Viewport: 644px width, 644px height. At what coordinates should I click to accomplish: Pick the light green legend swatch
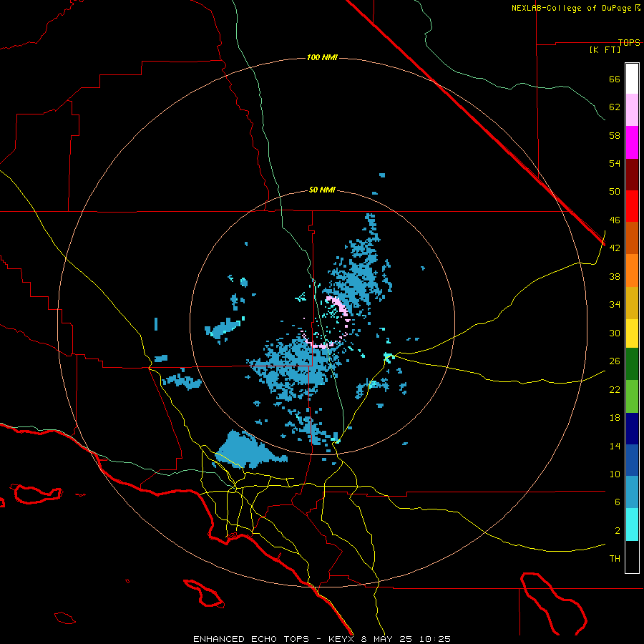(x=632, y=396)
